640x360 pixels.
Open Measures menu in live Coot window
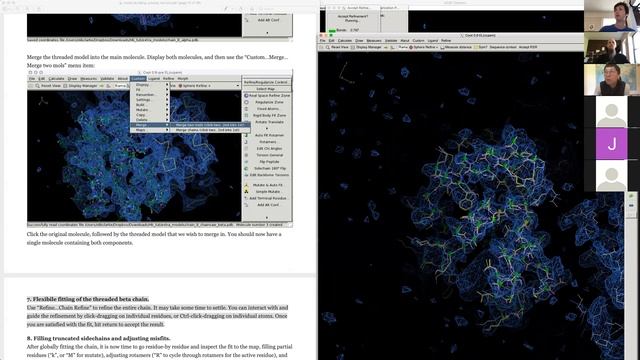click(x=373, y=40)
